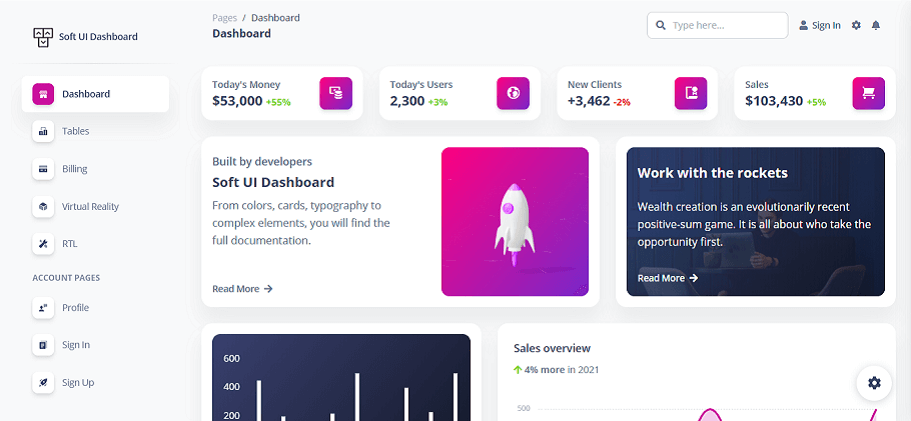Click the 4% more in 2021 text
The height and width of the screenshot is (421, 911).
click(x=561, y=369)
